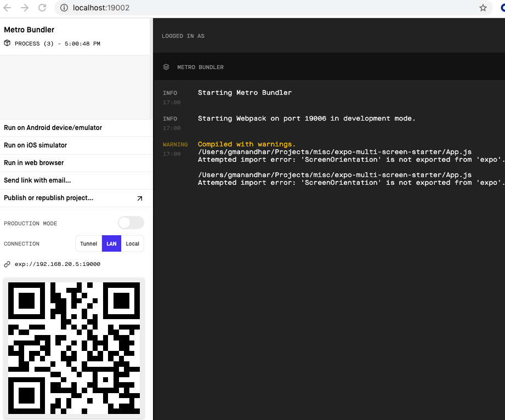Select the Tunnel connection option
The height and width of the screenshot is (420, 505).
[x=88, y=243]
